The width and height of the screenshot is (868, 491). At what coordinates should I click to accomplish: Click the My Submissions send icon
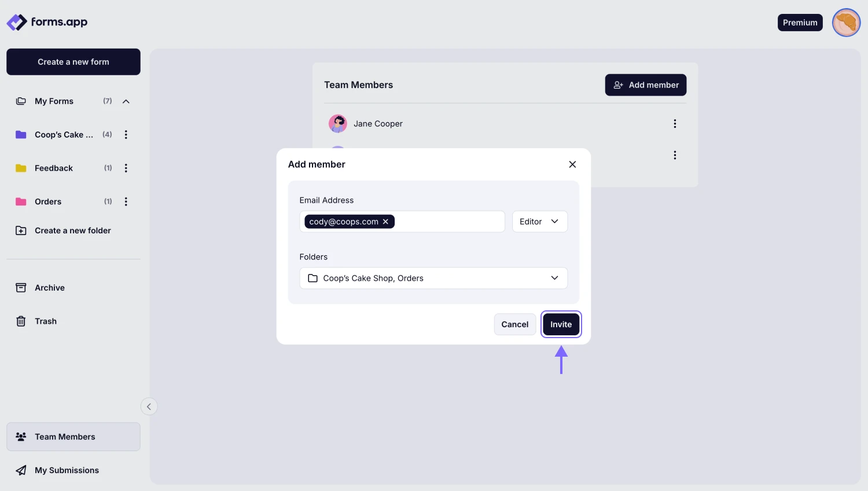21,470
